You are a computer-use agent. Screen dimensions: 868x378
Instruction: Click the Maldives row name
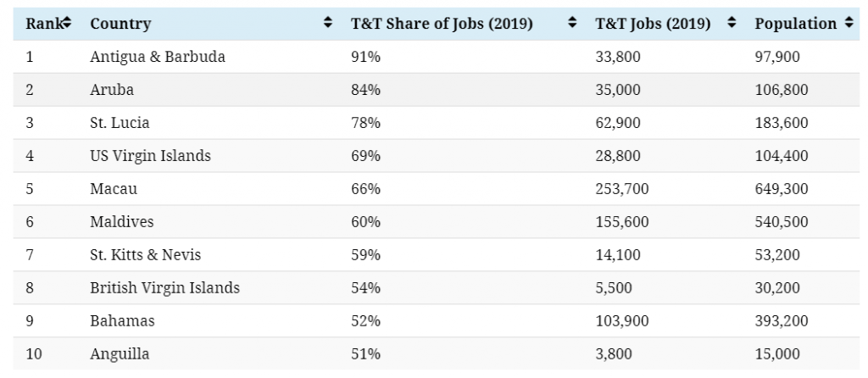pos(122,222)
